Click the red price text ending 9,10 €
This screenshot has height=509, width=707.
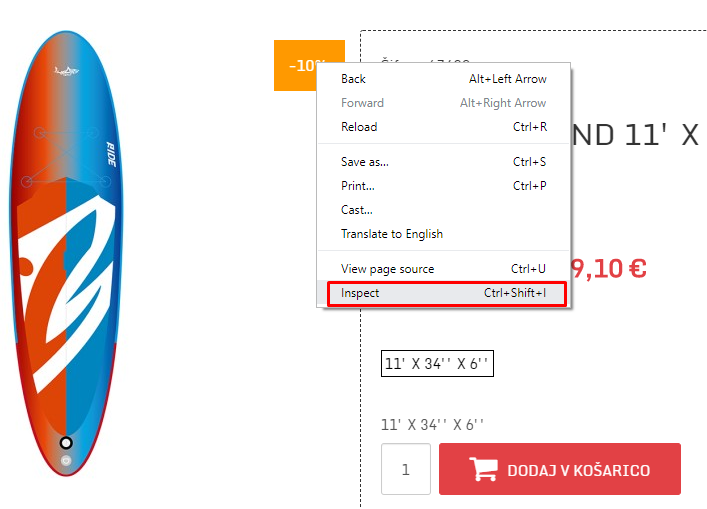coord(609,269)
